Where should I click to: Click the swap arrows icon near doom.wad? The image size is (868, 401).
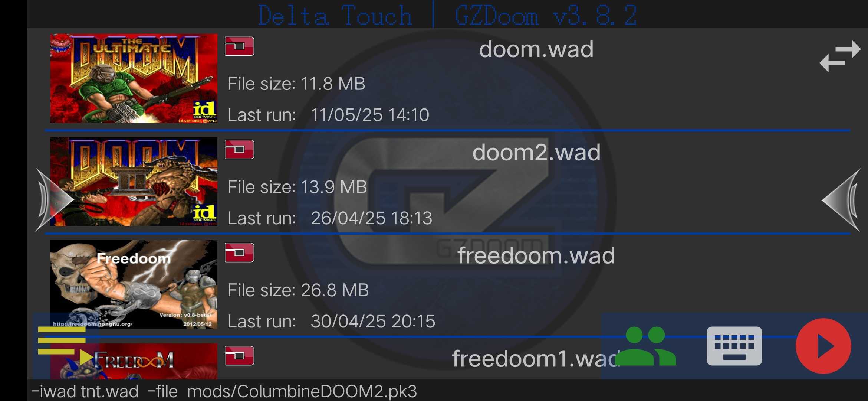(x=840, y=56)
